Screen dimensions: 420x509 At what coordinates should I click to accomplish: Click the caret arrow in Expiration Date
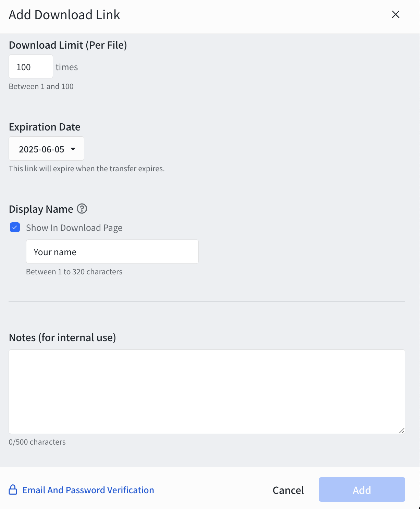point(73,149)
